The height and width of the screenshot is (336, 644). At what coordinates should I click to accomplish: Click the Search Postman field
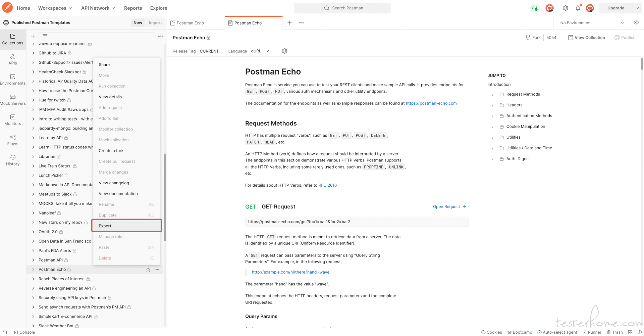[342, 8]
